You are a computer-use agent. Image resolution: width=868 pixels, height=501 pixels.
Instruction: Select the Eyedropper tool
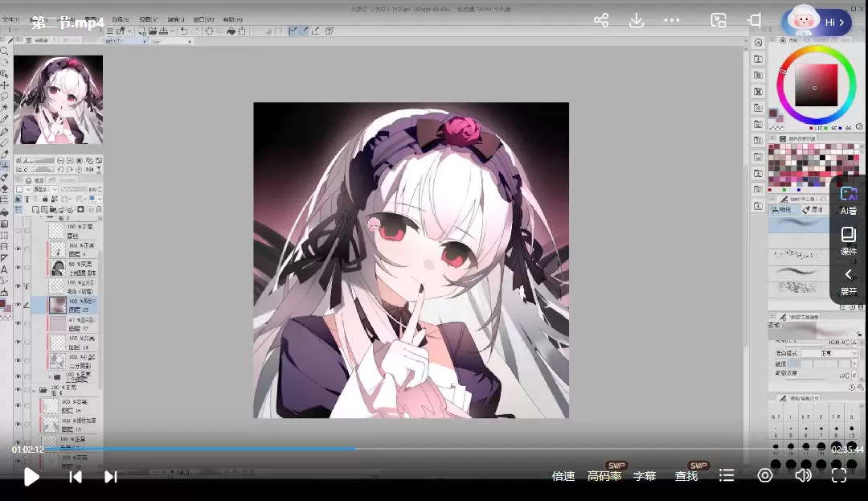pyautogui.click(x=5, y=118)
